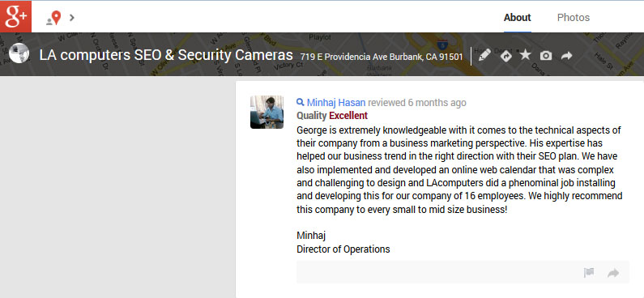Image resolution: width=644 pixels, height=298 pixels.
Task: Click the reviewed 6 months ago timestamp
Action: coord(417,103)
